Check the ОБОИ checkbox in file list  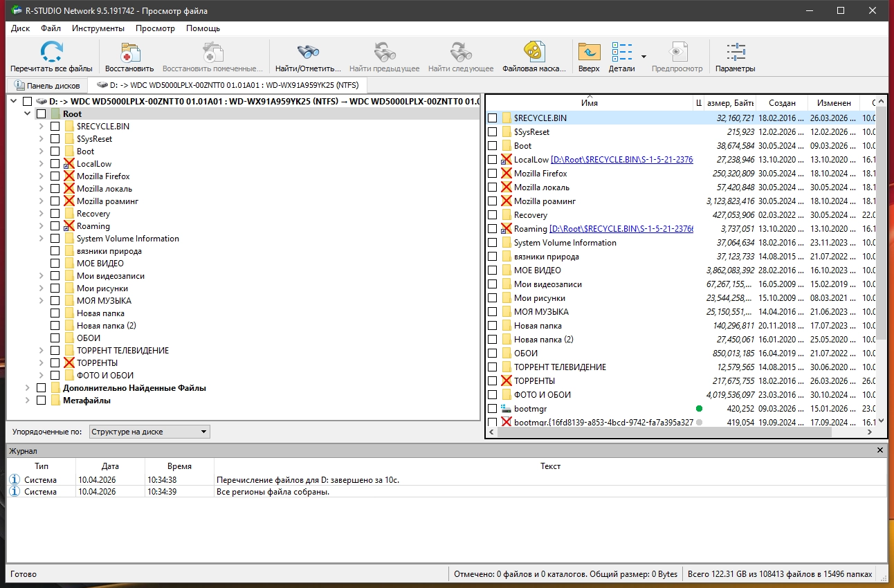tap(493, 353)
